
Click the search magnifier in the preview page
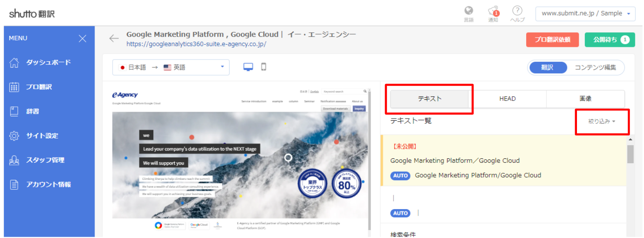point(365,91)
